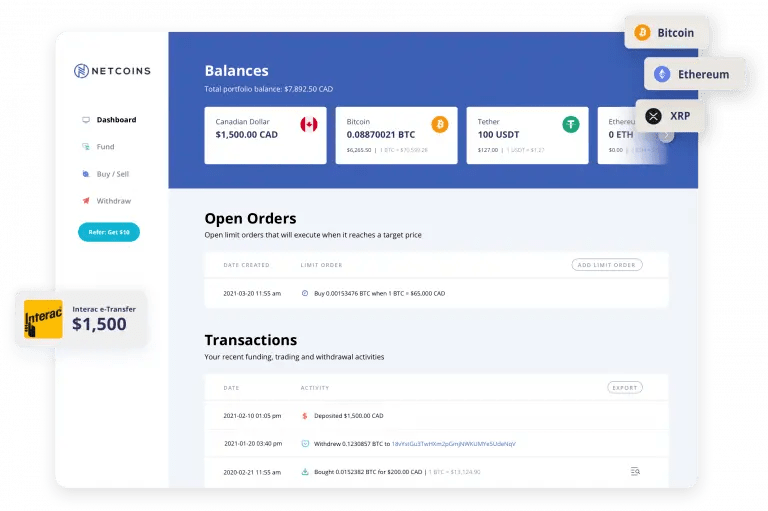Open the Withdraw section
The width and height of the screenshot is (768, 511).
click(x=114, y=201)
